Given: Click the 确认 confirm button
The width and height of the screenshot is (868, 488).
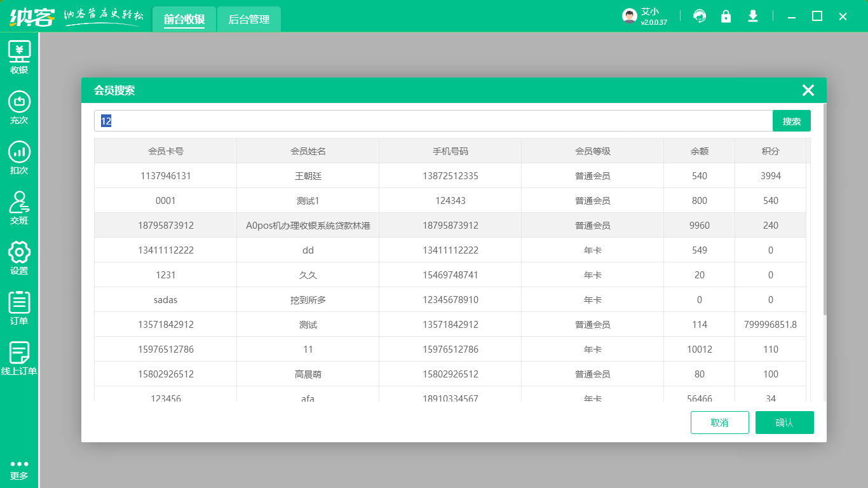Looking at the screenshot, I should (784, 423).
